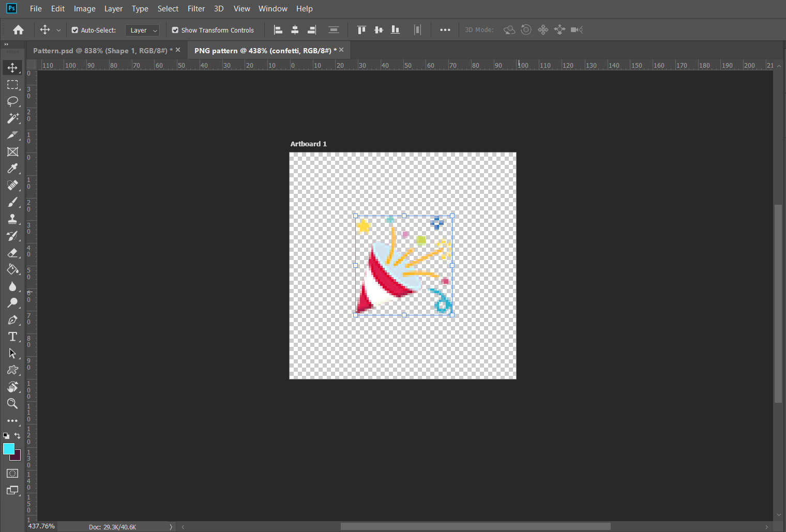The image size is (786, 532).
Task: Select the Horizontal Type tool
Action: [x=12, y=337]
